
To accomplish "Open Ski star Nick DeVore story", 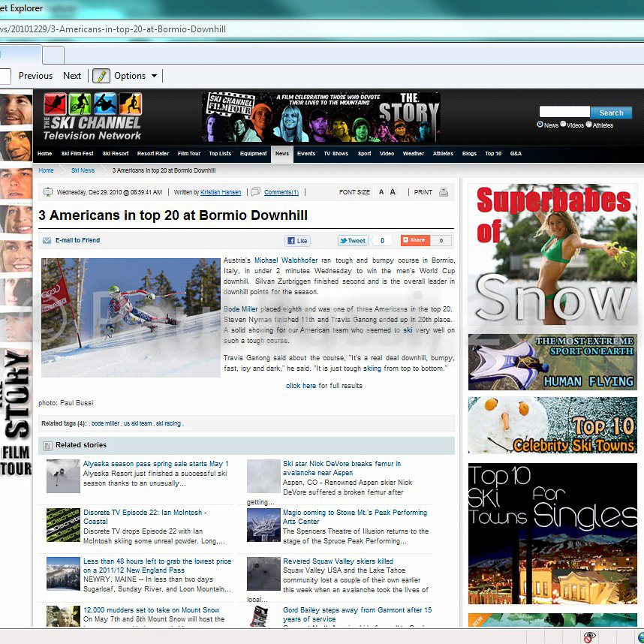I will pos(342,468).
